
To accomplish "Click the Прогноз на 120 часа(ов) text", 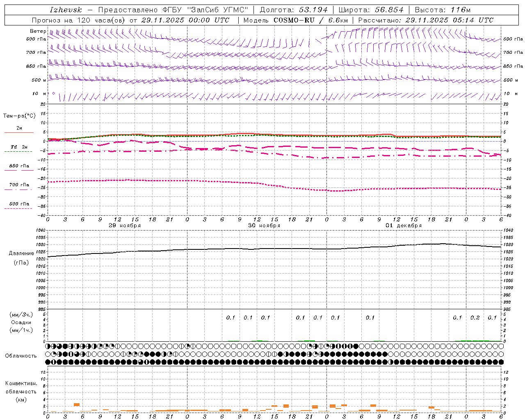I will click(79, 20).
